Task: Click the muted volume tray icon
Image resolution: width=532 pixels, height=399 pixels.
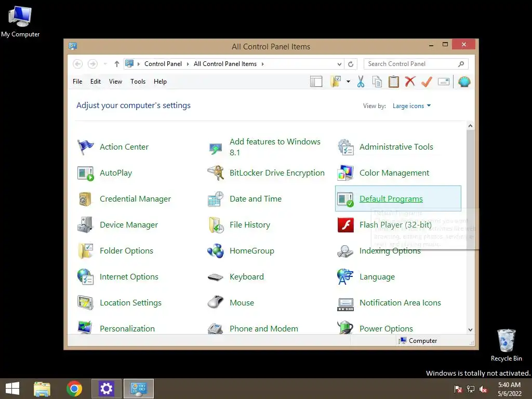Action: [x=483, y=389]
